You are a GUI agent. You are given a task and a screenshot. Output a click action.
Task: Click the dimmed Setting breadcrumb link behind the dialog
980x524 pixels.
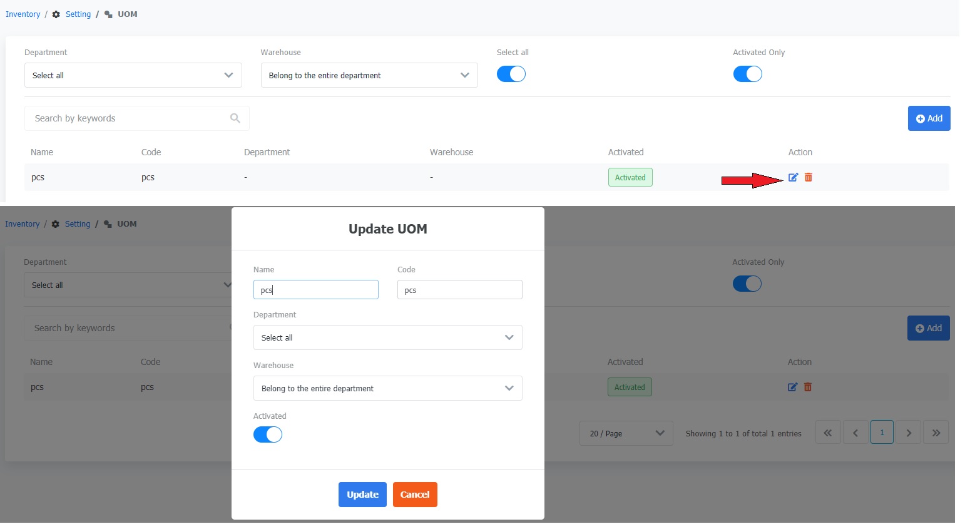pyautogui.click(x=78, y=224)
